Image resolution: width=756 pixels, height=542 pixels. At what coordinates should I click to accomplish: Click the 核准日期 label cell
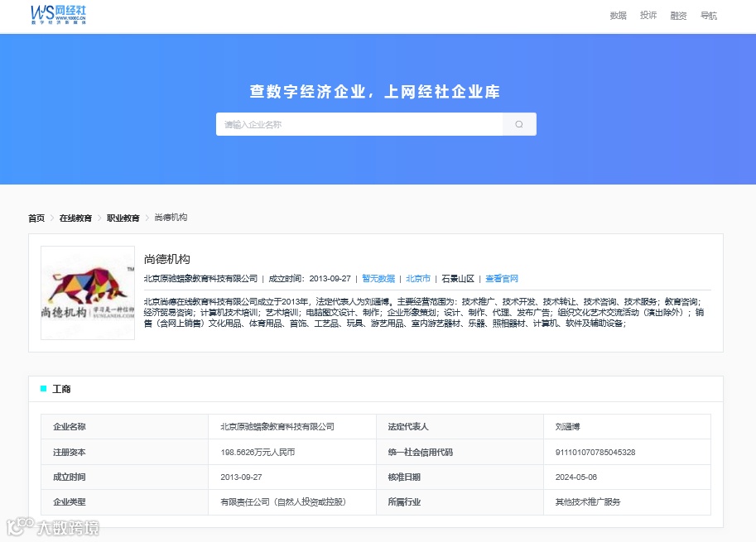(x=460, y=477)
